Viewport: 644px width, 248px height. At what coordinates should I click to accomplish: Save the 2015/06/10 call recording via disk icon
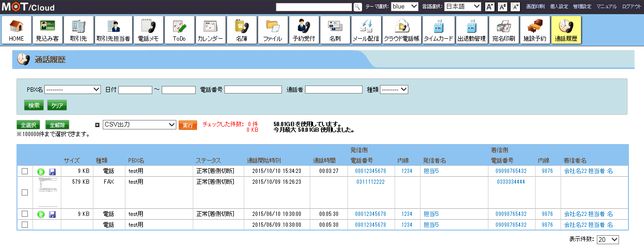pos(52,214)
